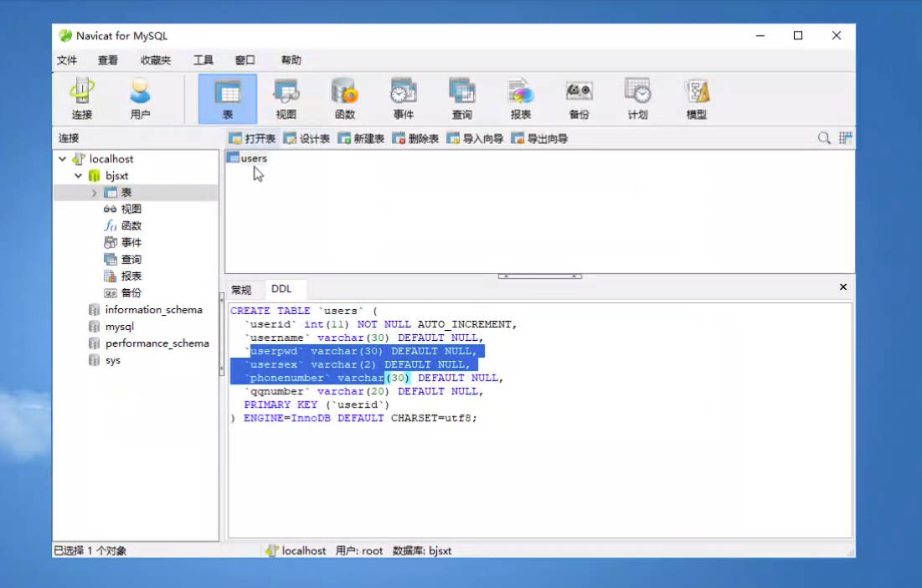Open the 用户 user manager
The width and height of the screenshot is (922, 588).
(x=140, y=99)
